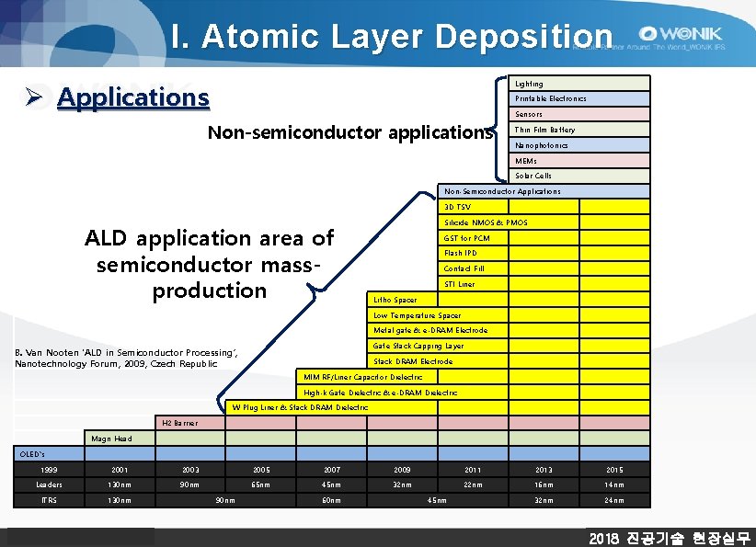The image size is (756, 547).
Task: Click the slide title 'I. Atomic Layer Deposition'
Action: point(391,37)
